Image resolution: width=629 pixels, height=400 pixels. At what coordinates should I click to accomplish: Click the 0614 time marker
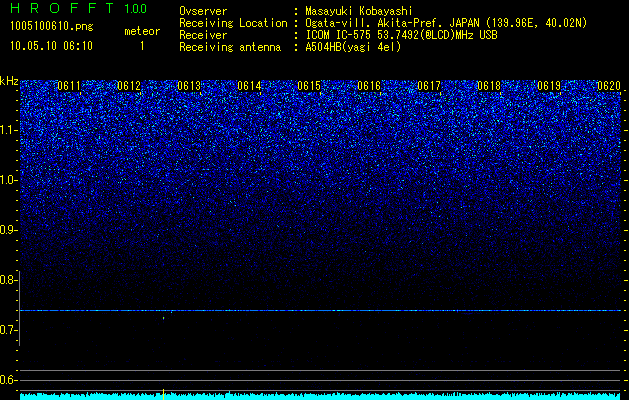249,86
